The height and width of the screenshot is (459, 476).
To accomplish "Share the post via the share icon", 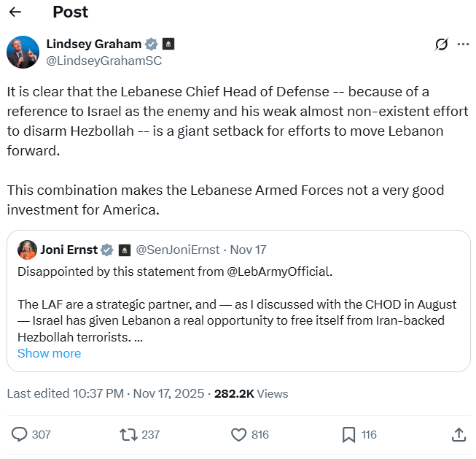I will pos(459,434).
